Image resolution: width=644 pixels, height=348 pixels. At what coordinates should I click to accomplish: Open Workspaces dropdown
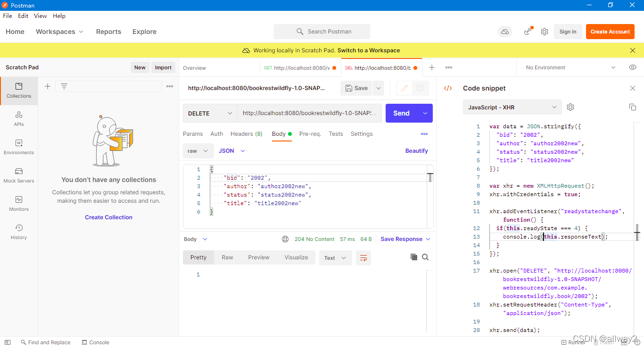tap(59, 32)
